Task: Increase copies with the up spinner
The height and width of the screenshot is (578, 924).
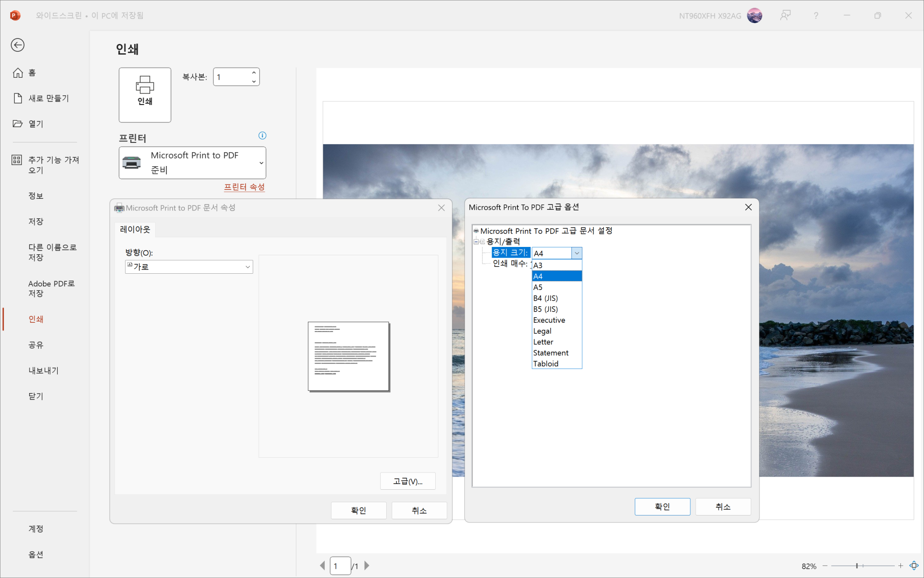Action: click(x=254, y=73)
